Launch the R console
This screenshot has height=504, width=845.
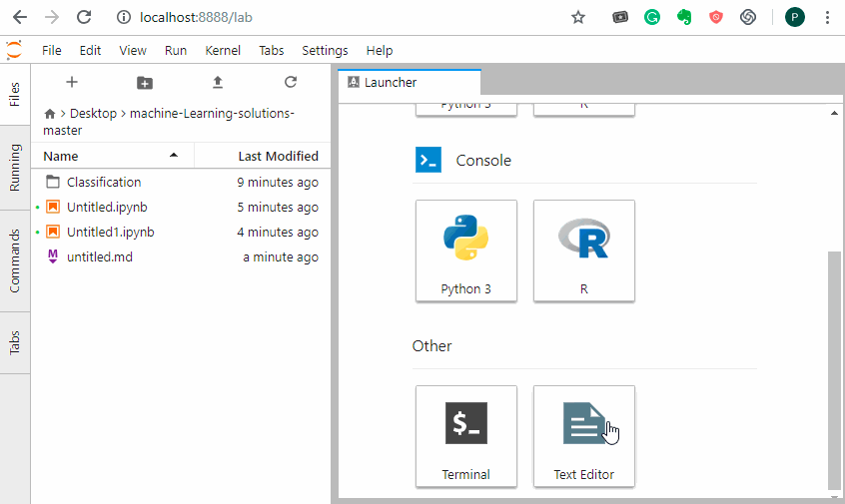(x=583, y=251)
